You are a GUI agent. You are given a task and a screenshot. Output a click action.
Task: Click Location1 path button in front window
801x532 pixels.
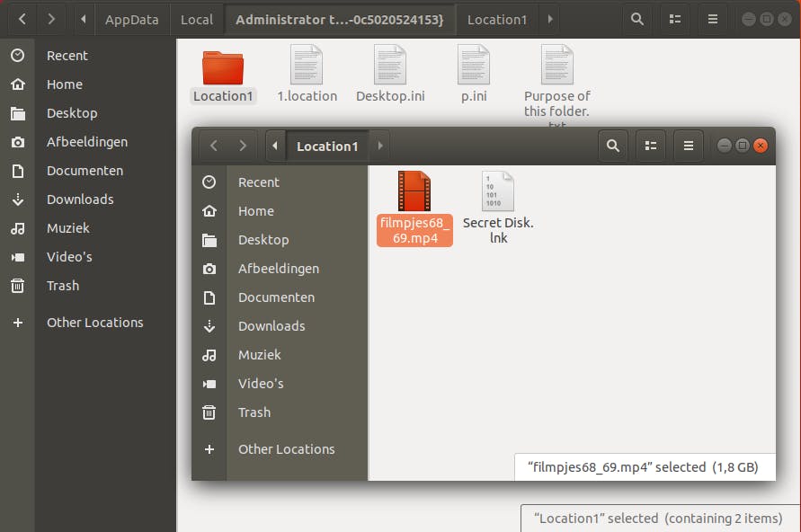[x=327, y=146]
